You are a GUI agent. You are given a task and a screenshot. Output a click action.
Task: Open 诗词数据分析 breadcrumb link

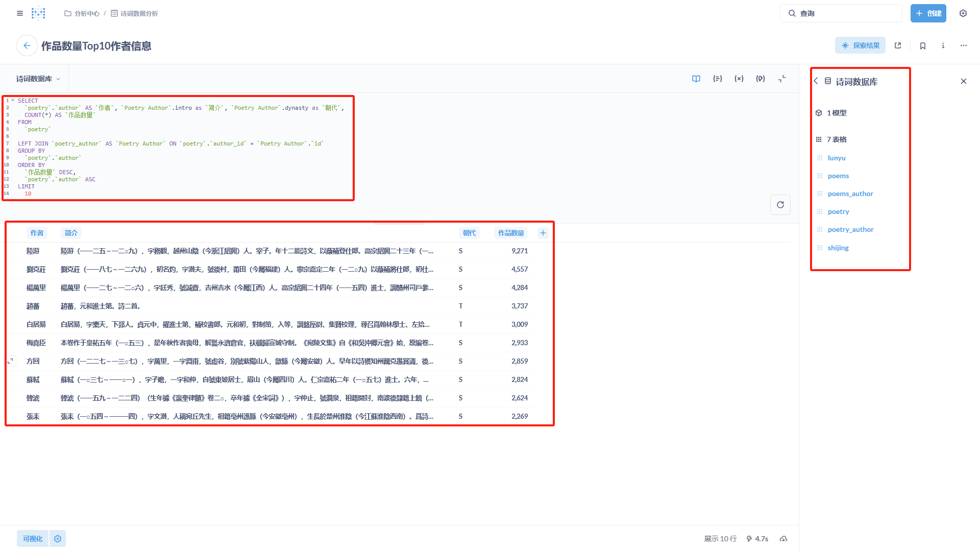pyautogui.click(x=134, y=13)
